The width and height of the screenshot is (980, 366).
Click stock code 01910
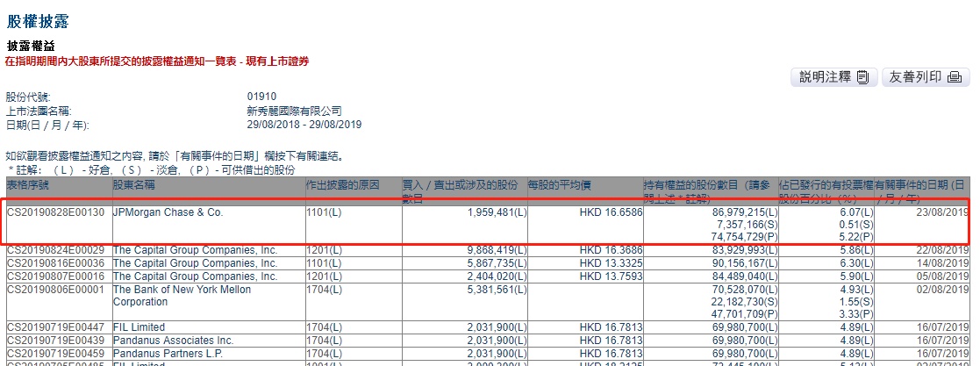coord(261,97)
